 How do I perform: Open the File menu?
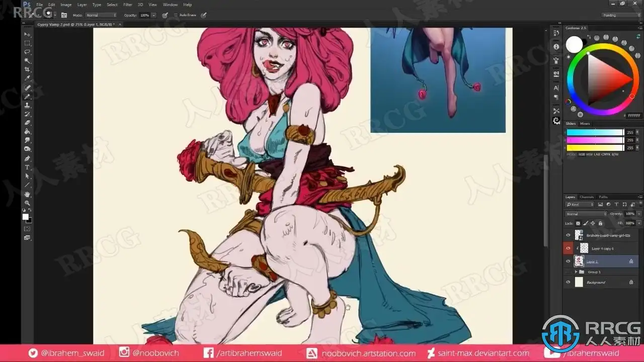pyautogui.click(x=40, y=5)
